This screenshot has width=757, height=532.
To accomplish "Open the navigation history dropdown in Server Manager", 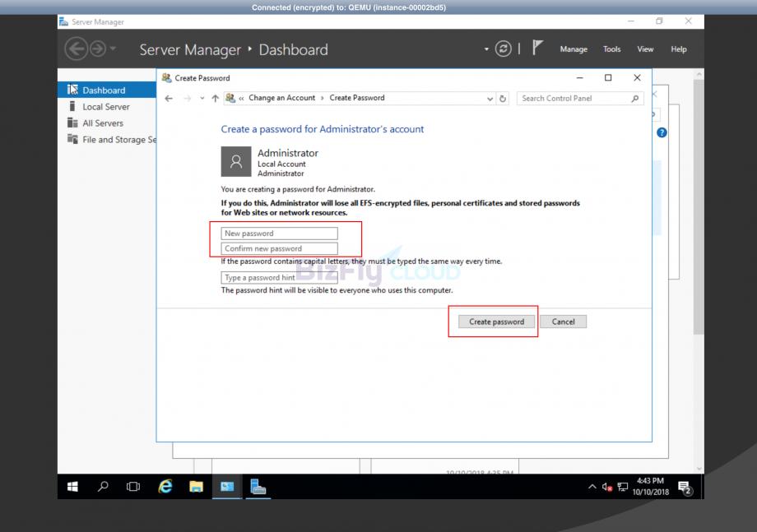I will click(x=113, y=49).
